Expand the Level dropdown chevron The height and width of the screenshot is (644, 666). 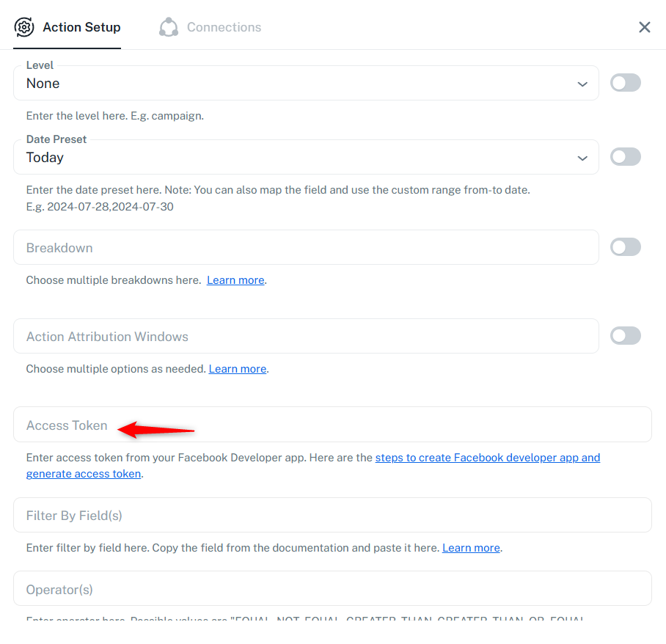click(x=582, y=84)
